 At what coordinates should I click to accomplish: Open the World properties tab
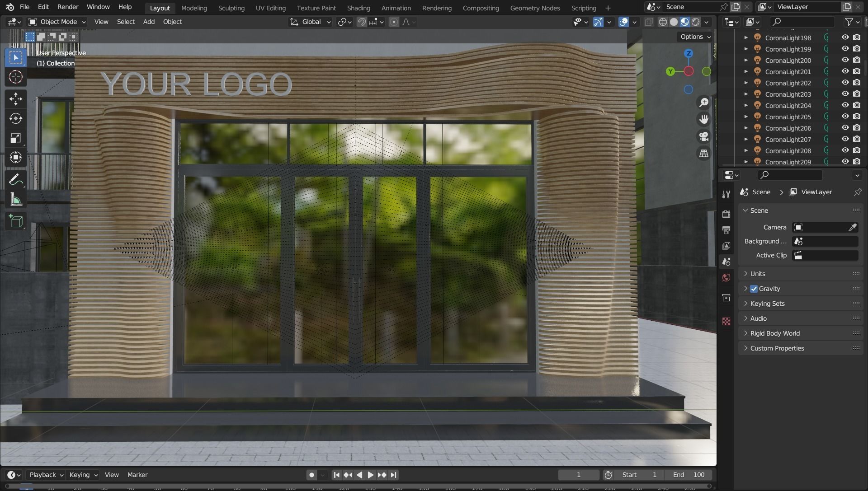point(726,277)
